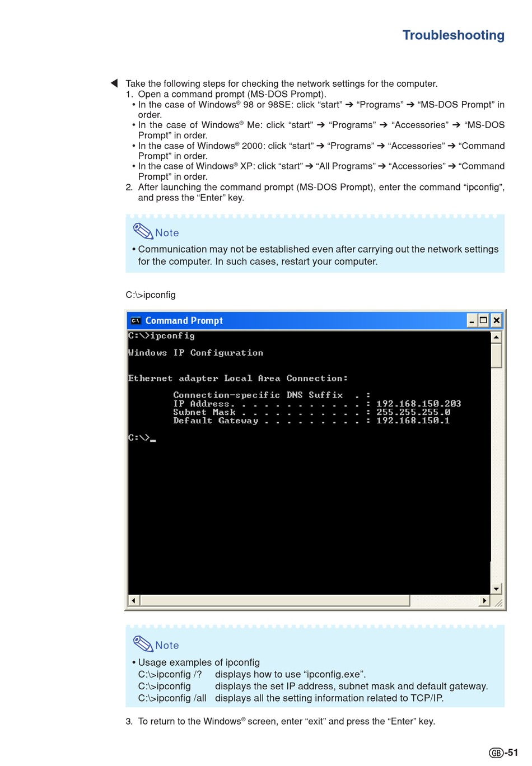Viewport: 532px width, 766px height.
Task: Click the IP address 192.168.150.203
Action: point(418,404)
